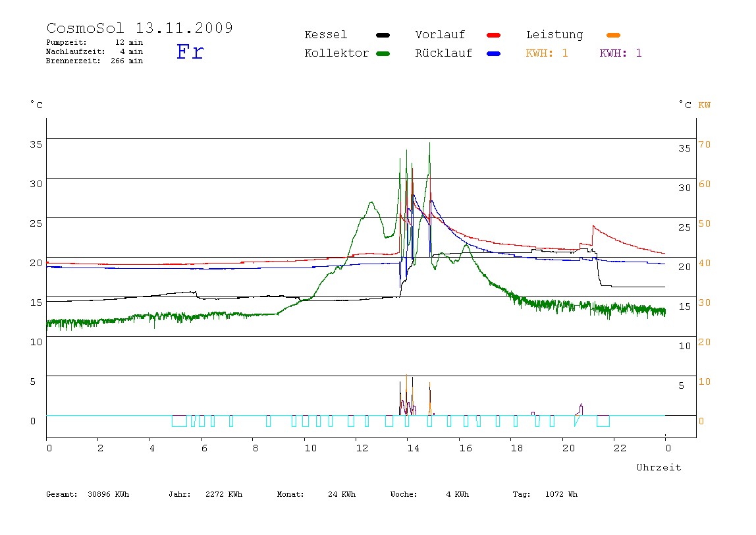Click the Kessel legend label

326,35
